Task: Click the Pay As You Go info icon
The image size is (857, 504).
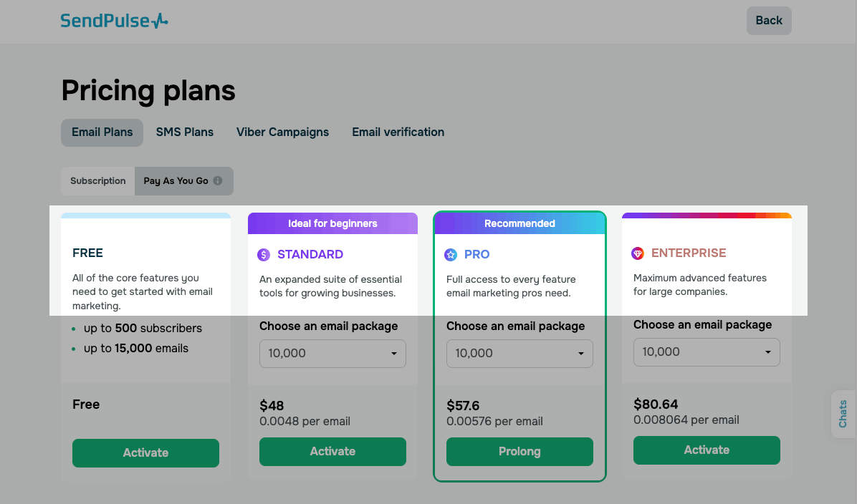Action: [x=218, y=181]
